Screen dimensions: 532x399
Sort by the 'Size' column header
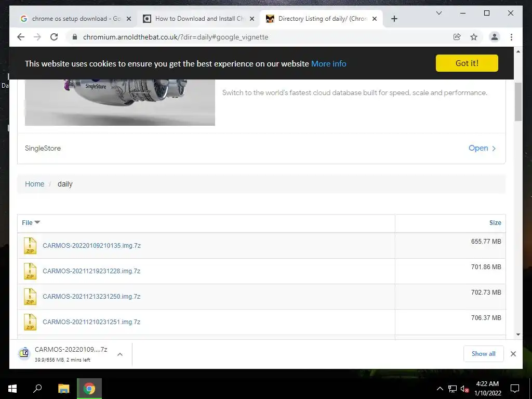(x=495, y=222)
